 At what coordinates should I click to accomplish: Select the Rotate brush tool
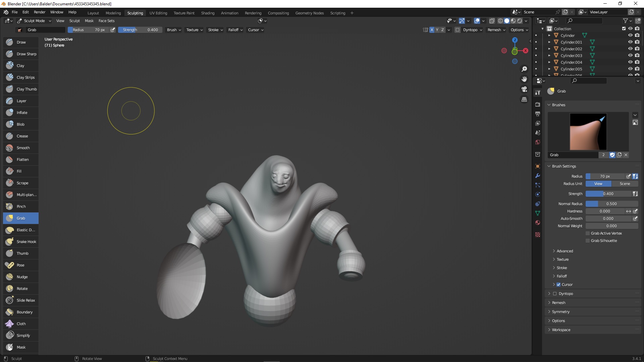coord(21,289)
